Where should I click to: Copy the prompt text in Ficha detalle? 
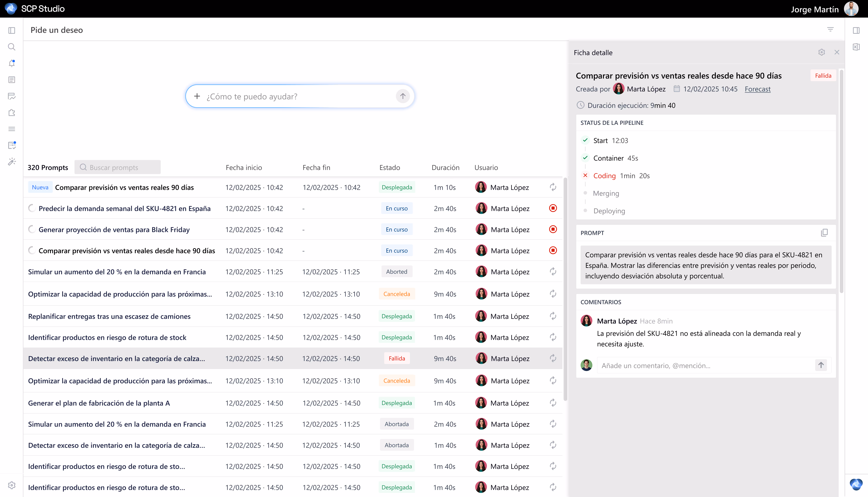pyautogui.click(x=824, y=233)
